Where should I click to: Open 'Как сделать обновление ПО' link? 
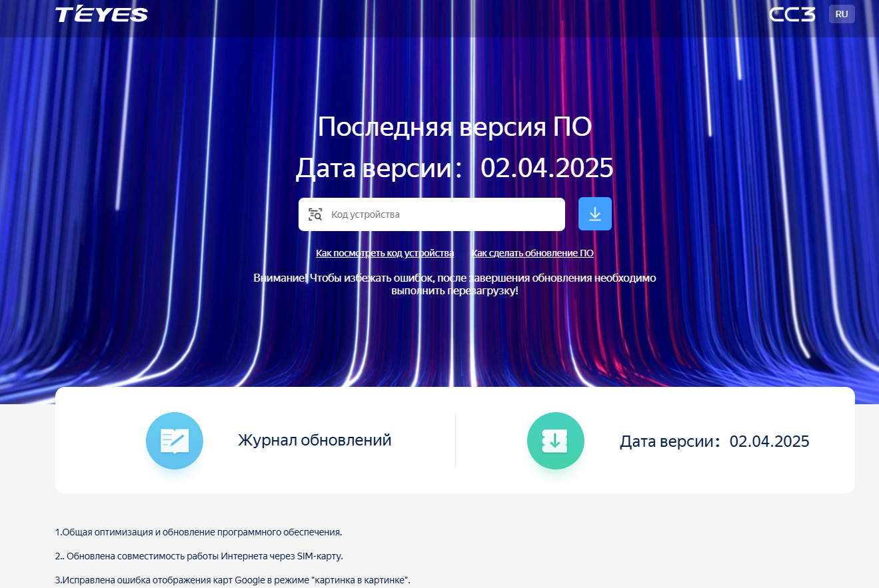(532, 253)
